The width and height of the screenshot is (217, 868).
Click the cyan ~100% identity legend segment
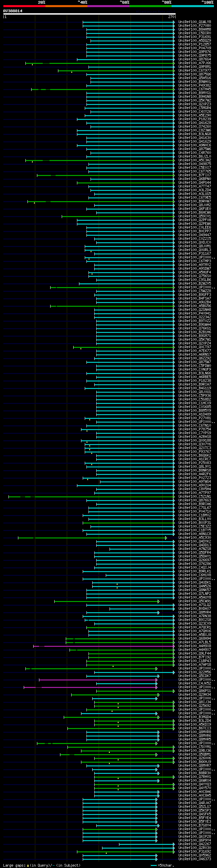point(193,6)
